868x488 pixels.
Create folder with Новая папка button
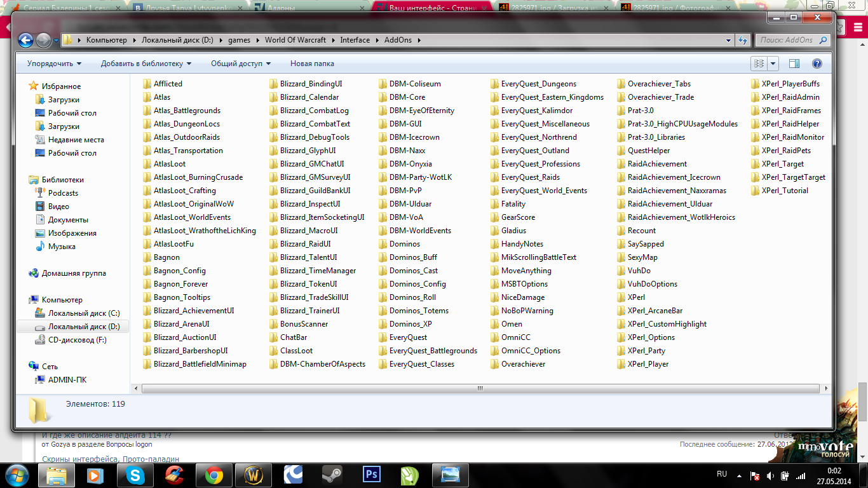(312, 64)
